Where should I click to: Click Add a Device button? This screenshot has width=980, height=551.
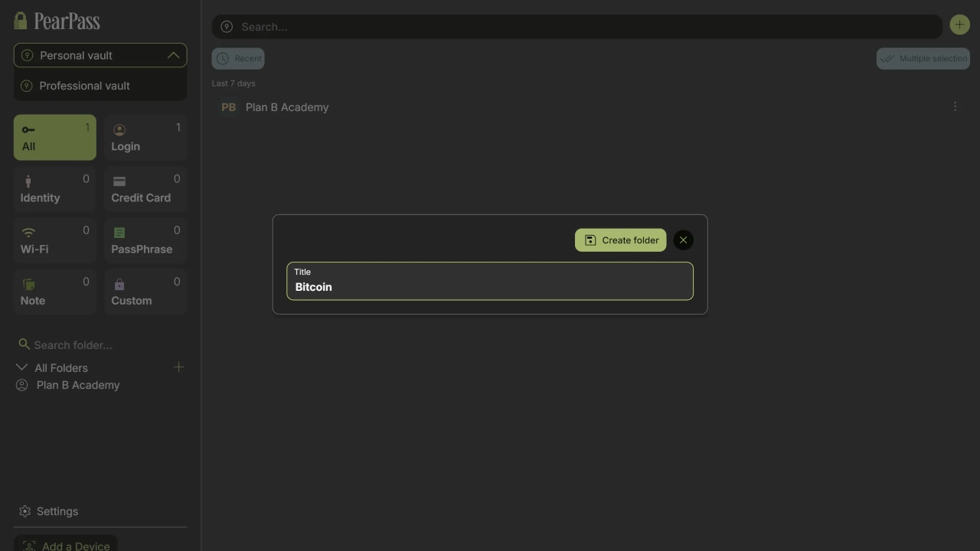click(66, 544)
